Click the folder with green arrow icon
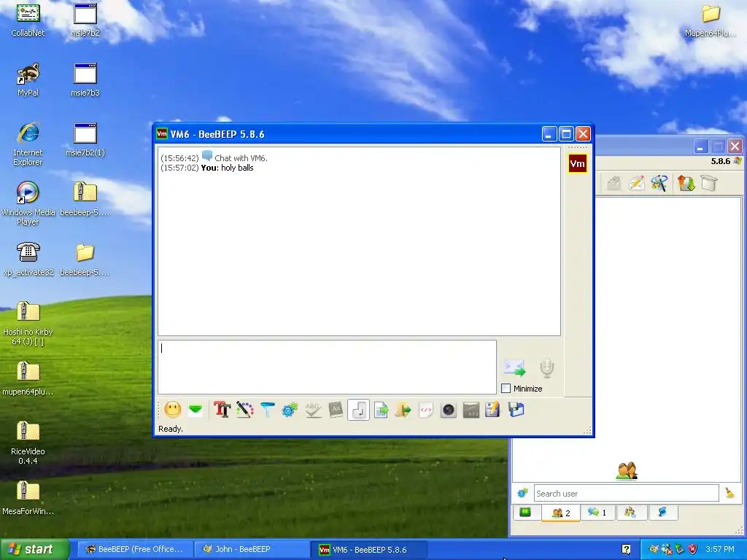Viewport: 747px width, 560px height. coord(403,410)
